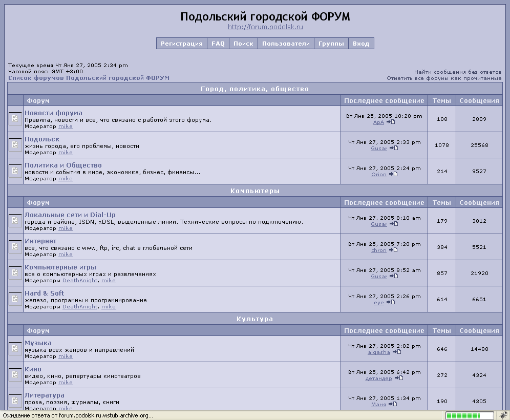This screenshot has width=510, height=420.
Task: Go to the Вход login page
Action: [361, 44]
